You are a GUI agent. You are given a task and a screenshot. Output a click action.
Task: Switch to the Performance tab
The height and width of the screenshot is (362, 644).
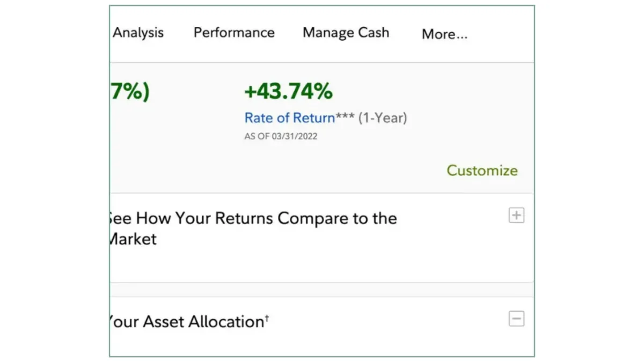pos(233,32)
